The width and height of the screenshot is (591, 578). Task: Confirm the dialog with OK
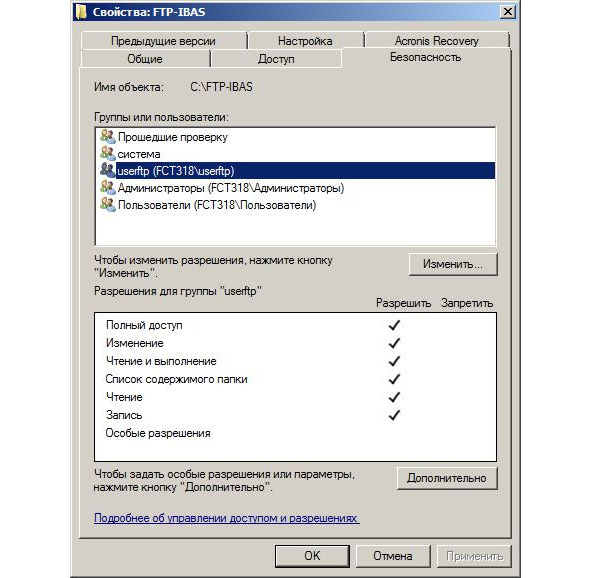312,556
